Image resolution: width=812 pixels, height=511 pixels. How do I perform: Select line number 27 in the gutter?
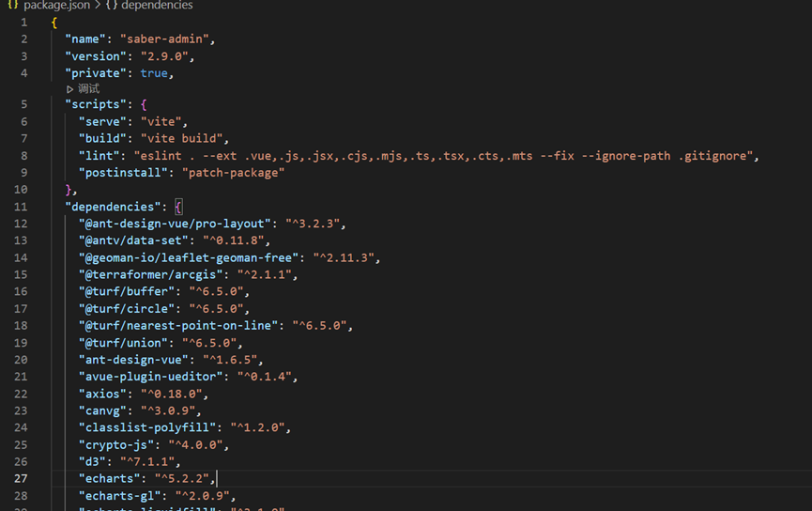click(x=21, y=478)
